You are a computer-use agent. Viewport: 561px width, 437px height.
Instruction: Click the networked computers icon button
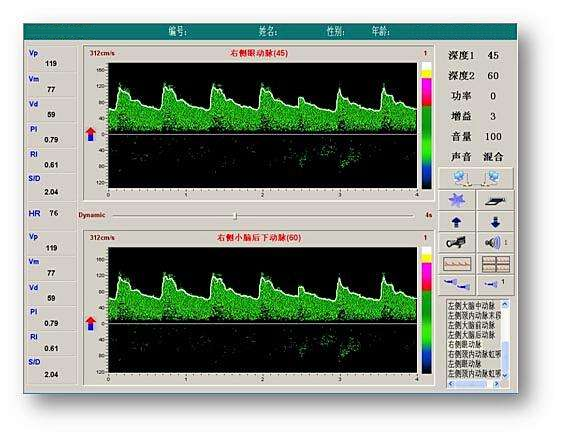(x=476, y=178)
